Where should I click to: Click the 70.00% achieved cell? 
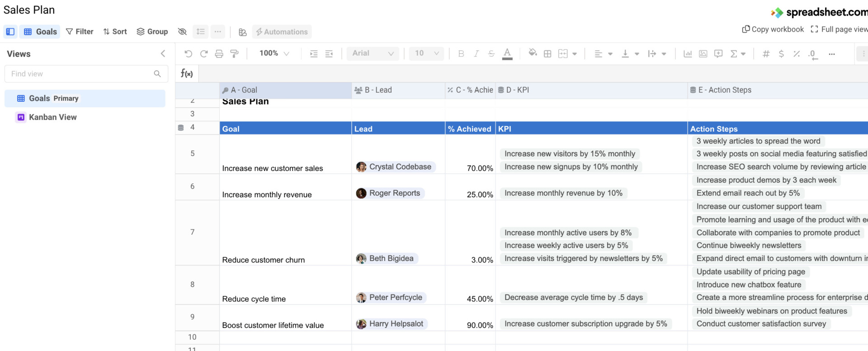[x=470, y=154]
